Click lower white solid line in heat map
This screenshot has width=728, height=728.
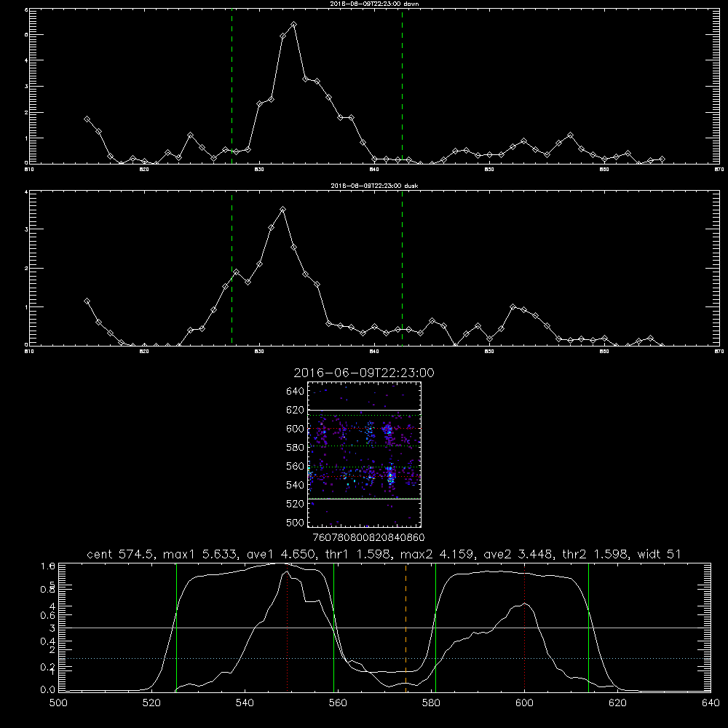coord(364,499)
